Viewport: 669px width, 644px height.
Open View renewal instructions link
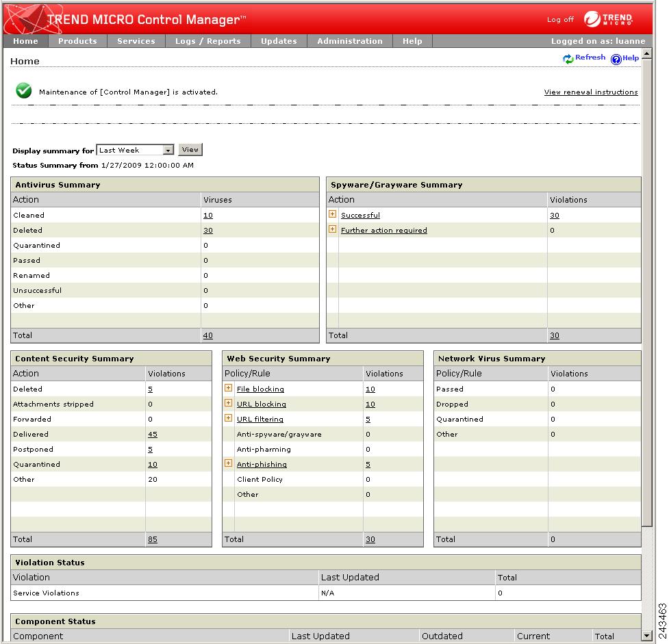click(x=591, y=92)
